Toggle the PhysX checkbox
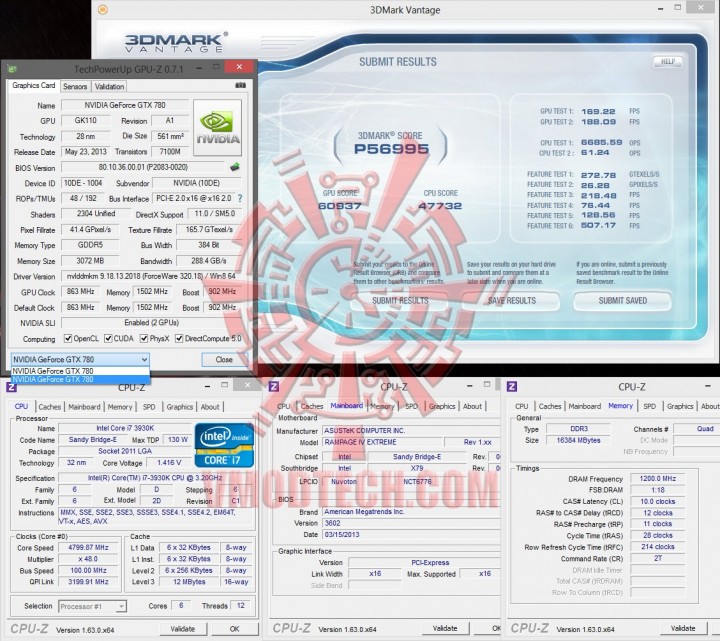The width and height of the screenshot is (720, 641). click(144, 338)
